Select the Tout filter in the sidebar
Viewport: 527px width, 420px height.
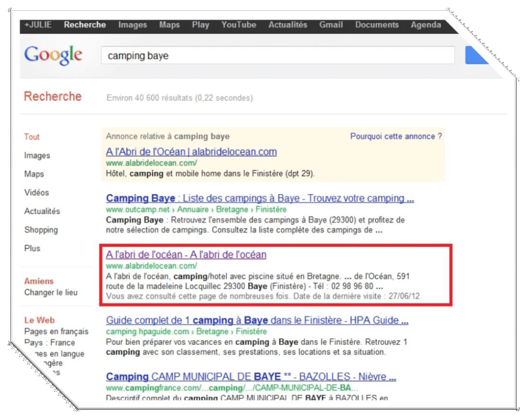coord(31,137)
